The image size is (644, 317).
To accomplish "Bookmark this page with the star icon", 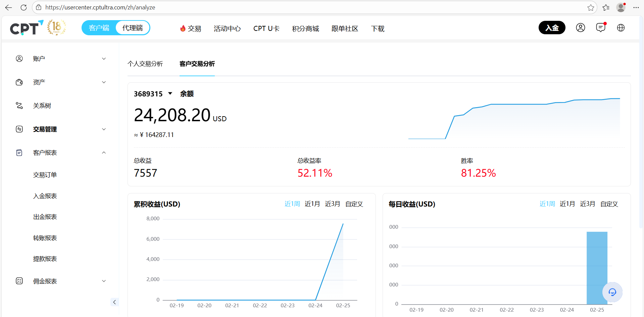I will coord(591,7).
